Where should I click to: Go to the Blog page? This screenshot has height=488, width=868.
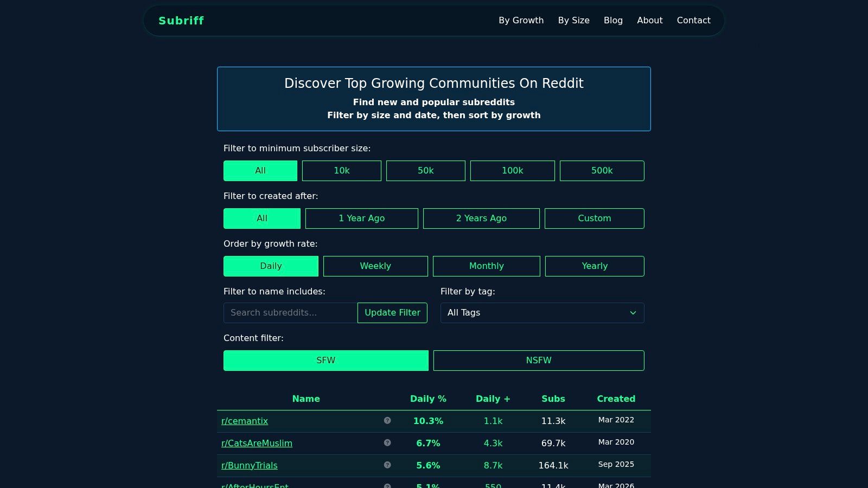click(613, 21)
